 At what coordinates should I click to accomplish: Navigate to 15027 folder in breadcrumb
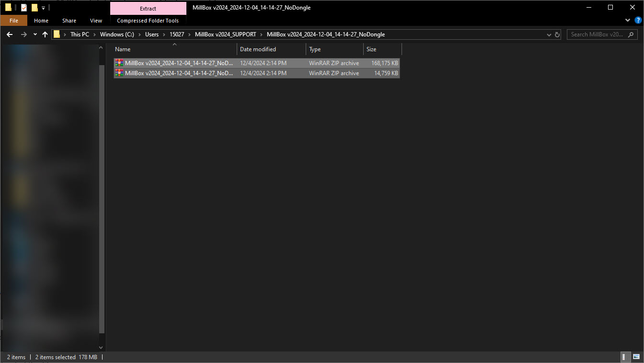click(x=177, y=34)
